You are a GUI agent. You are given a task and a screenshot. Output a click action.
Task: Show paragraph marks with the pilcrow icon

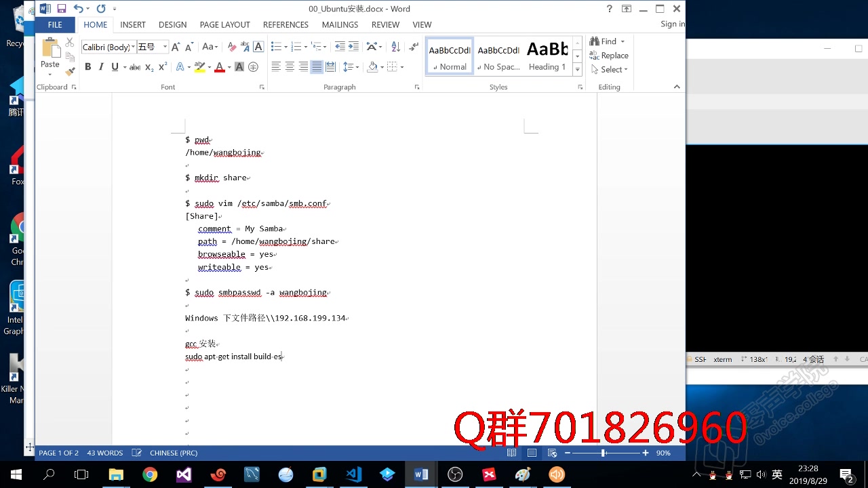(413, 46)
